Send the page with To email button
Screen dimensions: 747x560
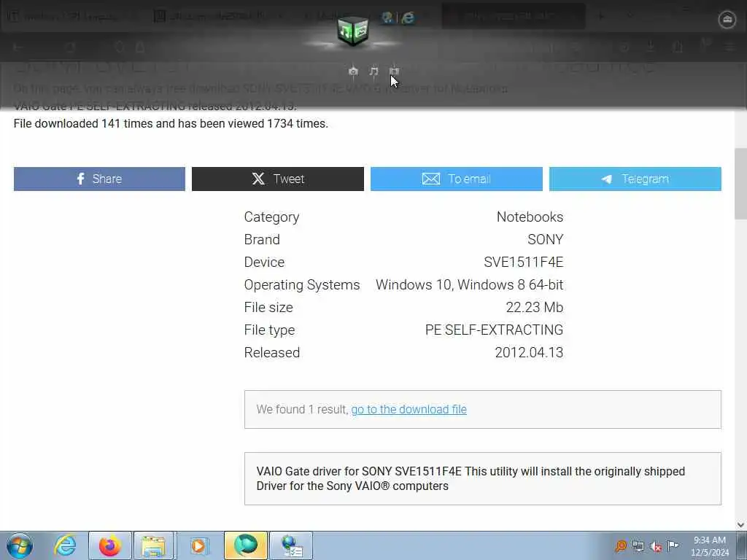pyautogui.click(x=457, y=179)
